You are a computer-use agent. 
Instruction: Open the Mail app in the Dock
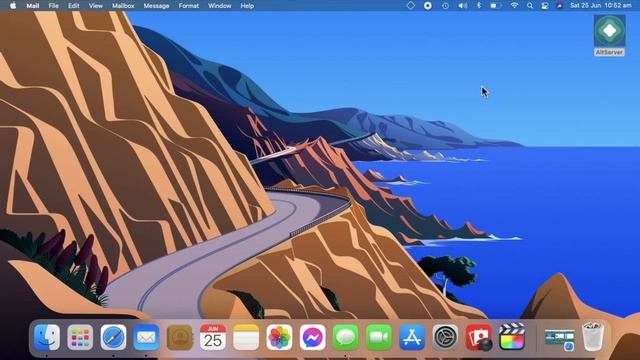pos(147,337)
